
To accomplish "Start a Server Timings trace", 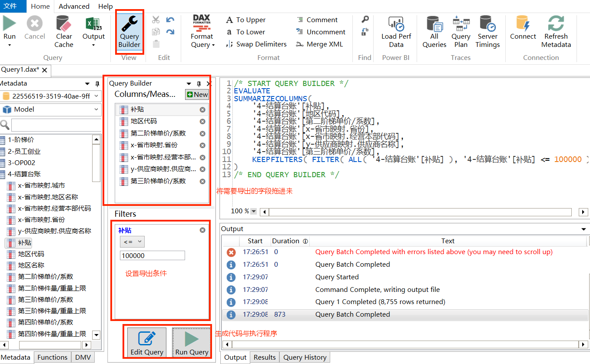I will pyautogui.click(x=487, y=31).
